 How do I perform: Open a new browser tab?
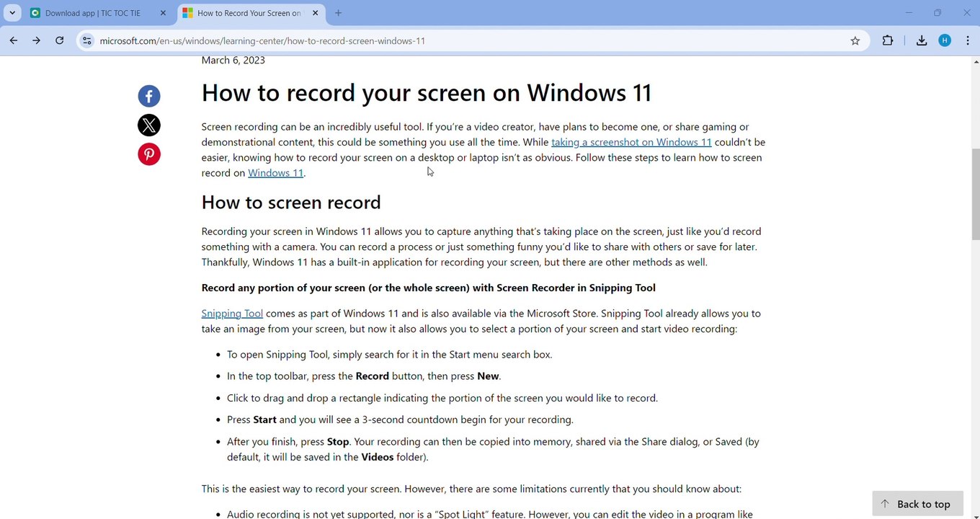(x=338, y=13)
